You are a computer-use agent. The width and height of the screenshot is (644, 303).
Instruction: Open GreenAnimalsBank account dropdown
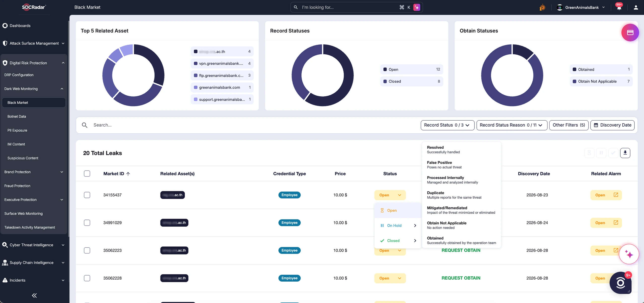tap(581, 7)
